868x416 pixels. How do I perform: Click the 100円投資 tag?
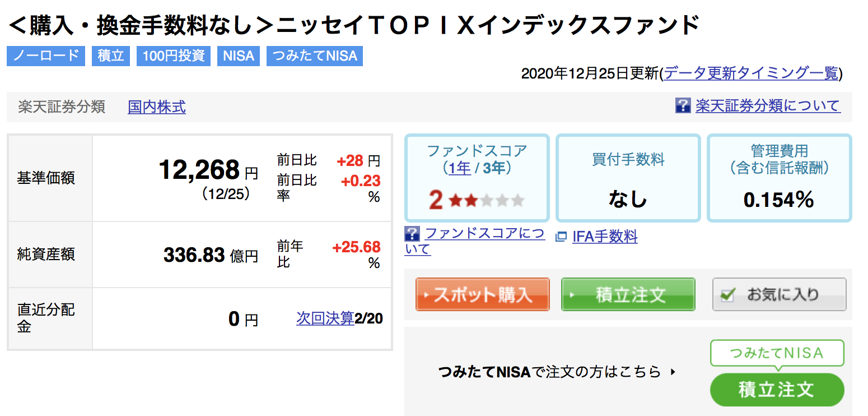174,56
